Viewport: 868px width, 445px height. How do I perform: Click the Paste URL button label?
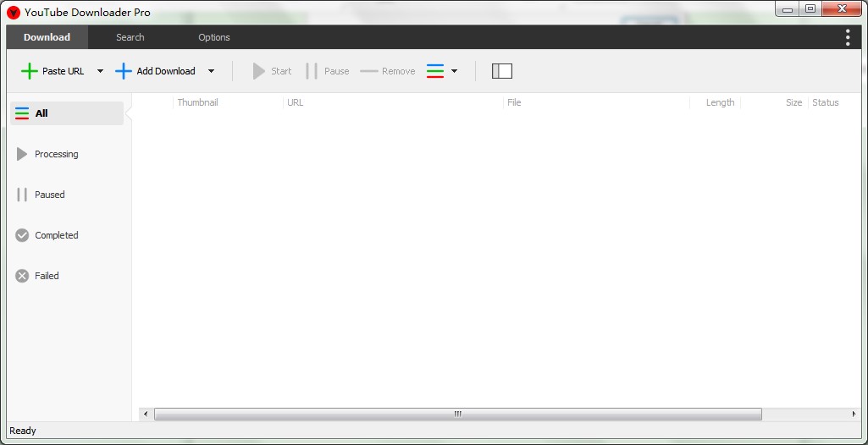[64, 71]
